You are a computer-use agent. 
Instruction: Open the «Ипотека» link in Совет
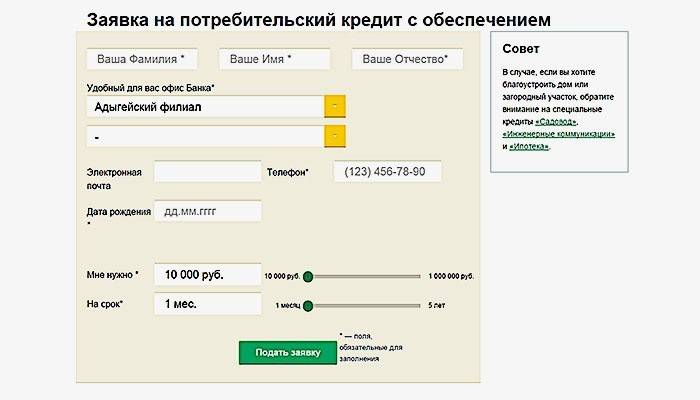pos(530,147)
